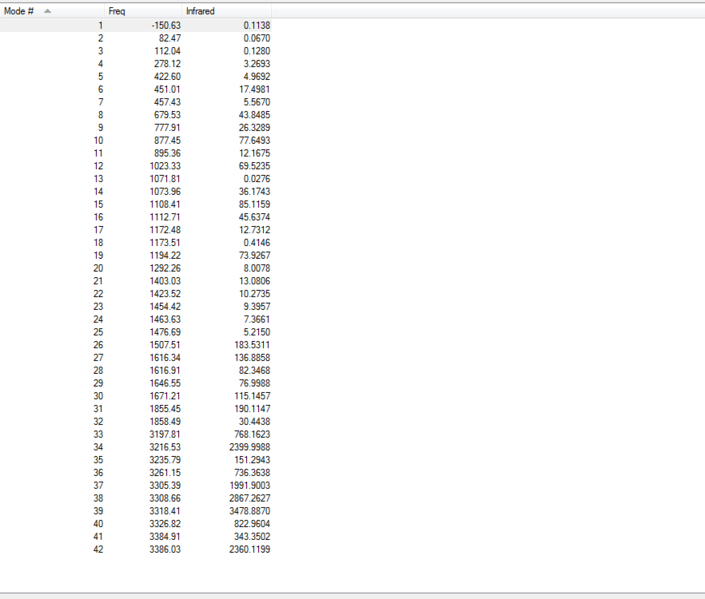Click infrared value 4.9692
The height and width of the screenshot is (599, 705).
pyautogui.click(x=257, y=77)
